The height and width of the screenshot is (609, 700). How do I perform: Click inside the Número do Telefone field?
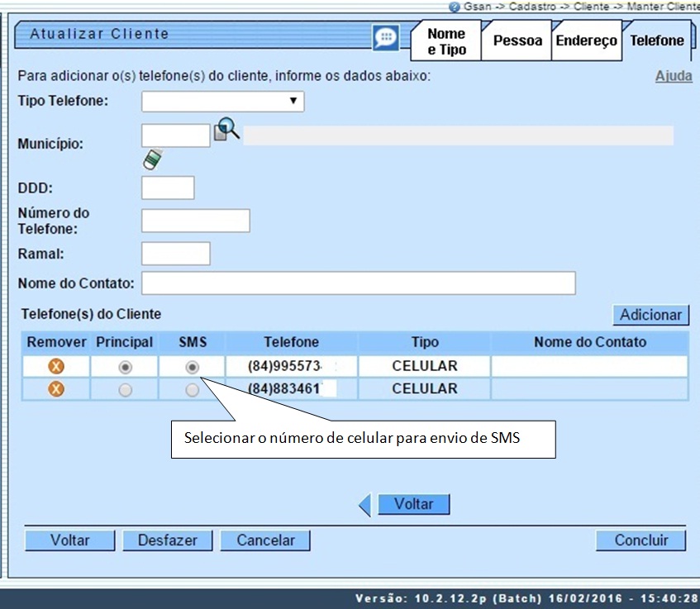point(195,220)
